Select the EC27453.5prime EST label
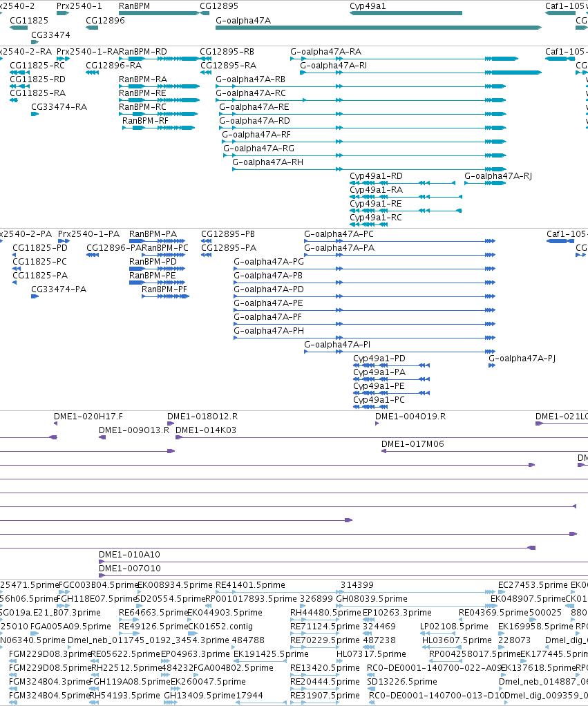 (x=533, y=585)
